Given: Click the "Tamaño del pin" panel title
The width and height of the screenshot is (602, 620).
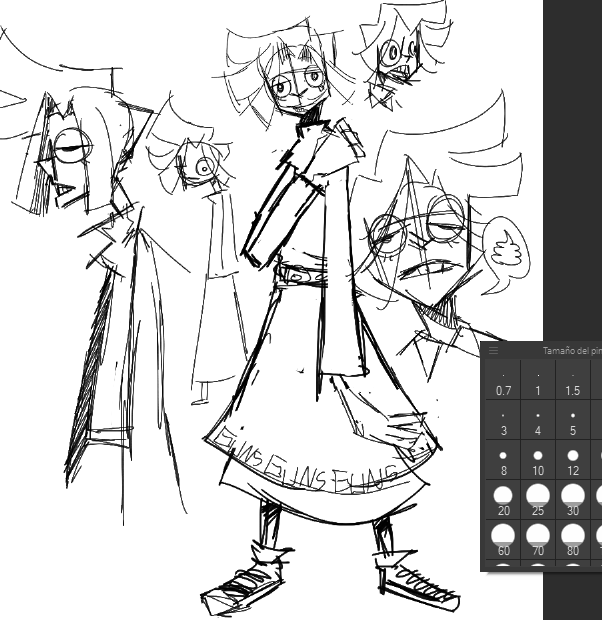Looking at the screenshot, I should [x=572, y=351].
